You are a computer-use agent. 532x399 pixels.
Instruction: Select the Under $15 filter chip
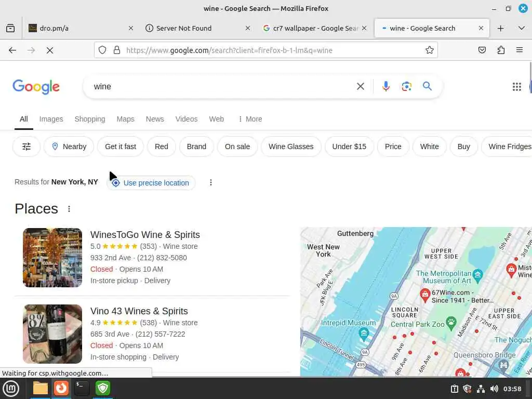point(349,147)
